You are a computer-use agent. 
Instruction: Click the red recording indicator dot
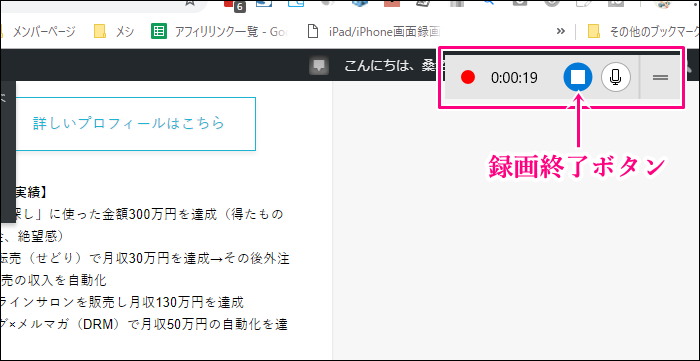tap(468, 78)
